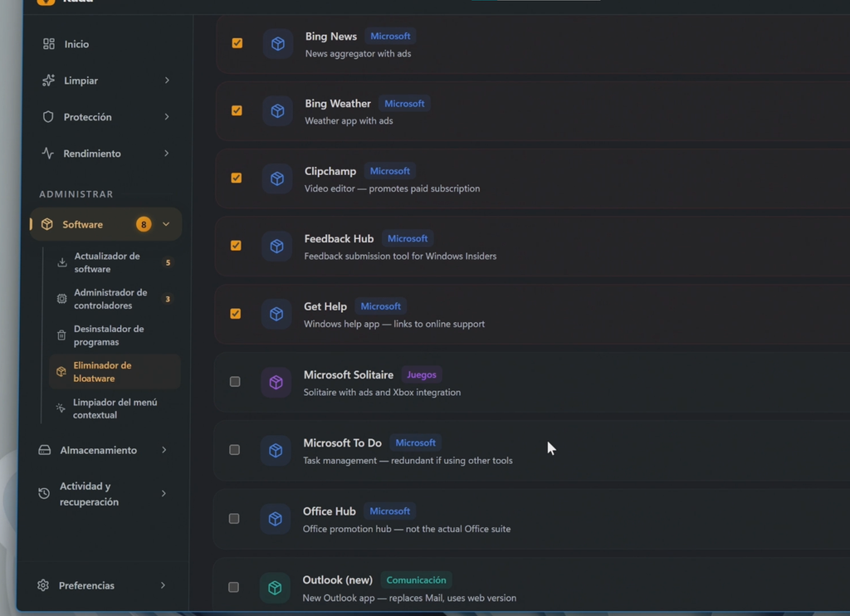
Task: Click the Preferencias gear icon
Action: click(43, 585)
